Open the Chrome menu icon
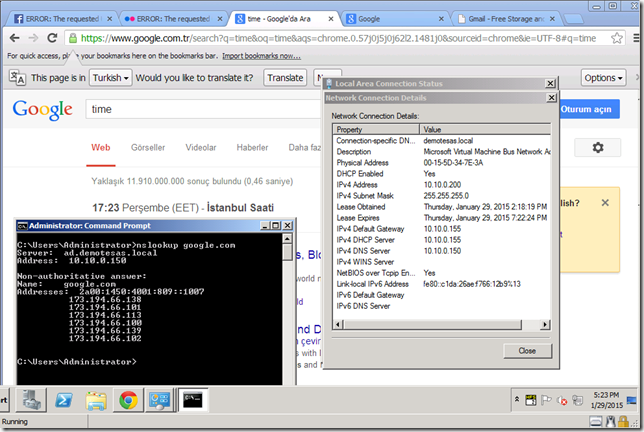 click(637, 38)
